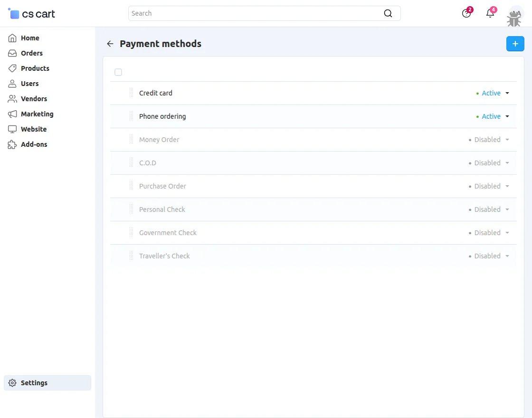The width and height of the screenshot is (532, 418).
Task: Open the user avatar profile menu
Action: (515, 15)
